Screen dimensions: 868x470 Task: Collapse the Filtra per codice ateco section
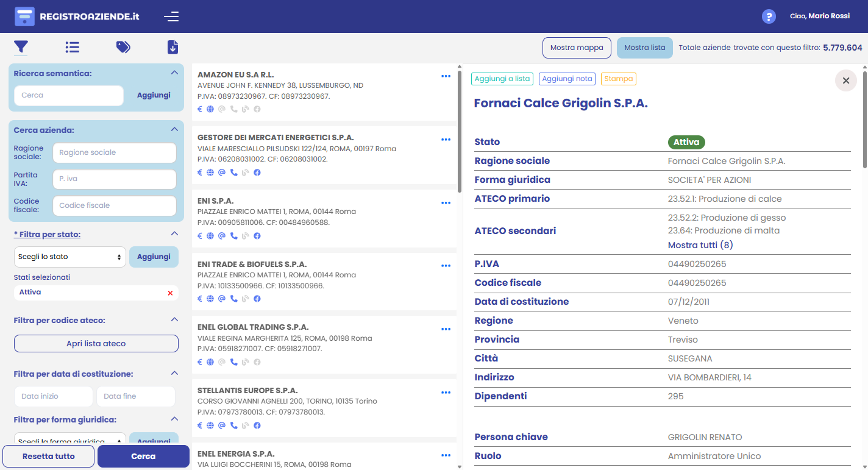[x=174, y=319]
